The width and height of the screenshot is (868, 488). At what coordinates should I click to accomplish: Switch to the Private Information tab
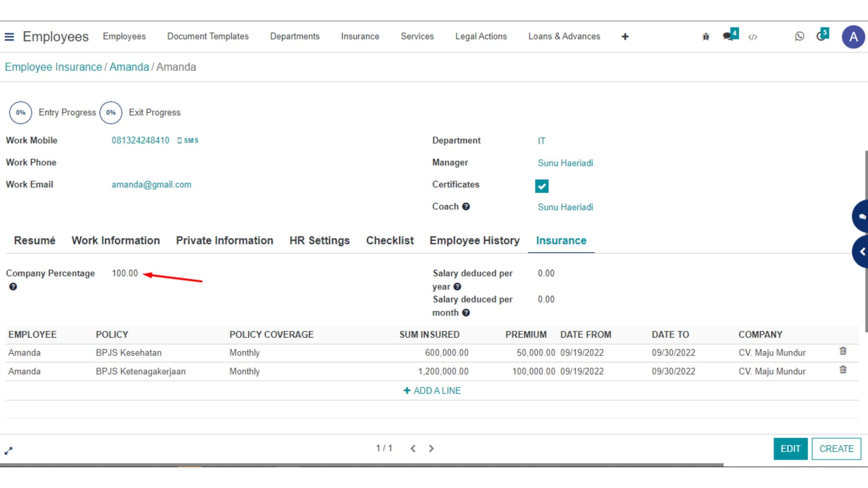click(x=224, y=240)
